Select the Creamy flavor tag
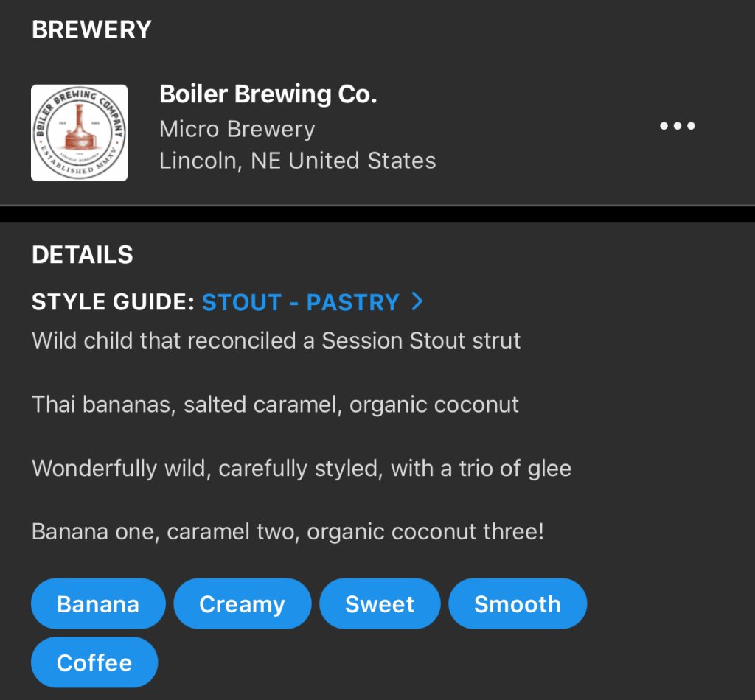The height and width of the screenshot is (700, 755). click(x=242, y=604)
